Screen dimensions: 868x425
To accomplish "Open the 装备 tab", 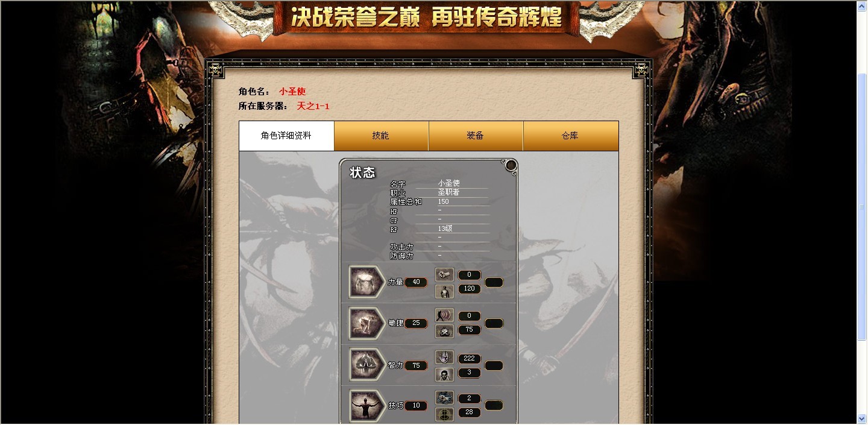I will click(x=476, y=136).
